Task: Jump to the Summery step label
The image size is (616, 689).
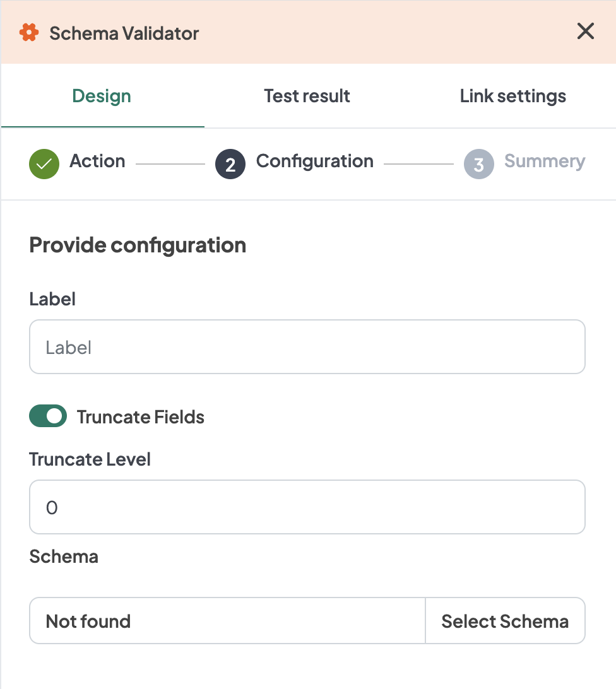Action: pyautogui.click(x=545, y=162)
